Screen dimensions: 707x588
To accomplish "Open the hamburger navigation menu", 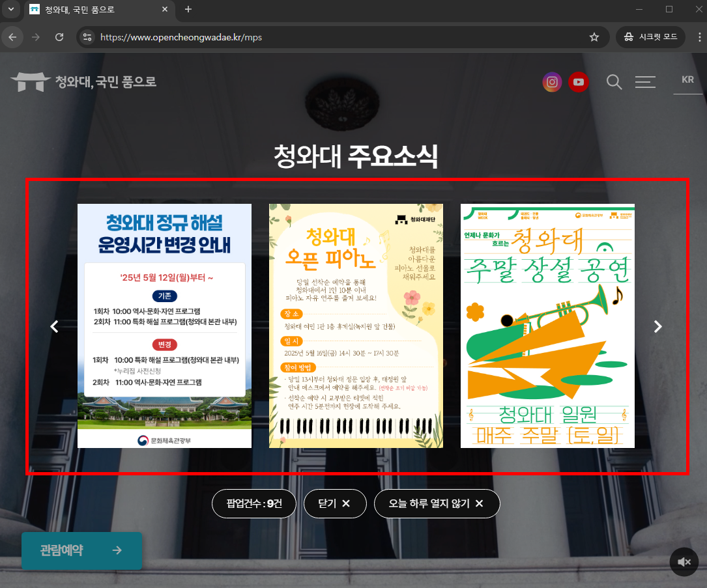I will [x=645, y=82].
